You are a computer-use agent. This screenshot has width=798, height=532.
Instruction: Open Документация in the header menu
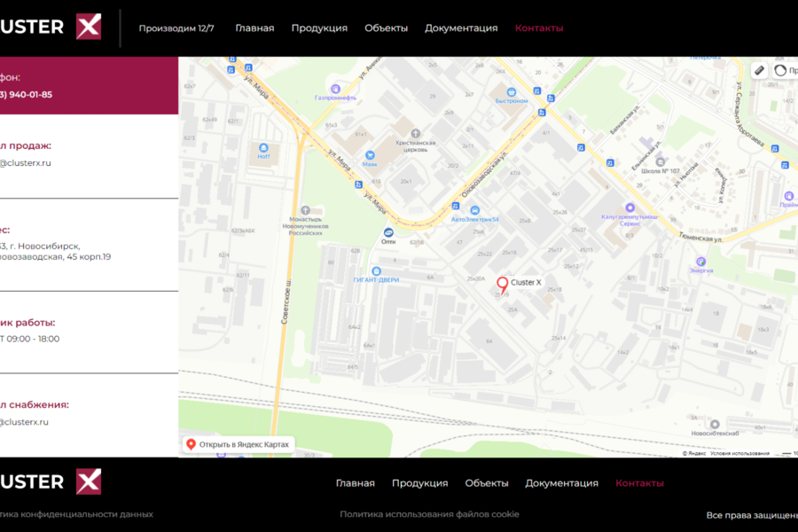(x=461, y=28)
